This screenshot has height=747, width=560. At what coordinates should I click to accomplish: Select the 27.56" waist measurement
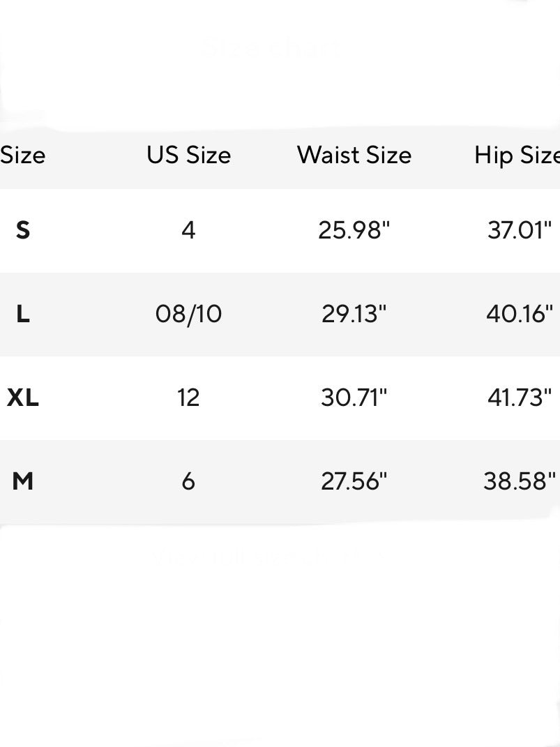pos(354,481)
